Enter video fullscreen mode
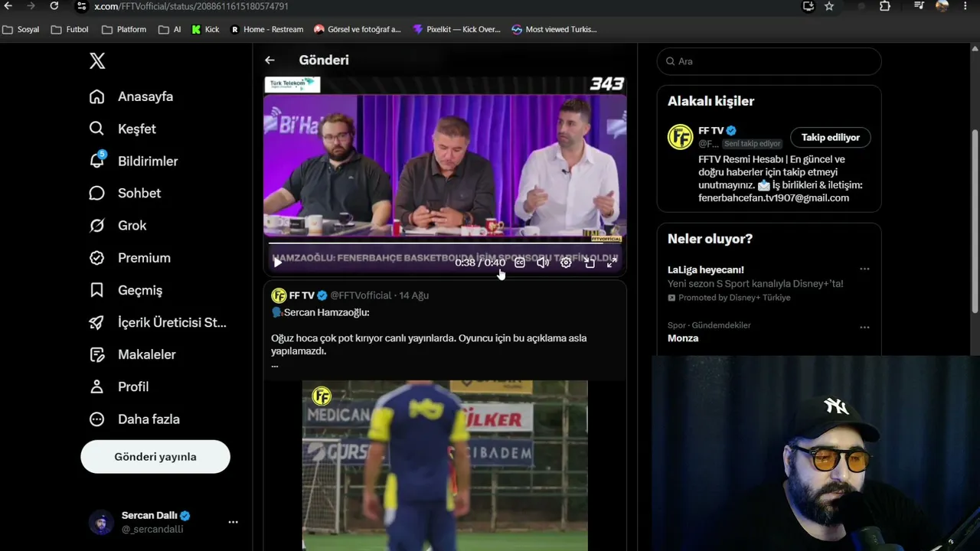Screen dimensions: 980x551 [612, 262]
